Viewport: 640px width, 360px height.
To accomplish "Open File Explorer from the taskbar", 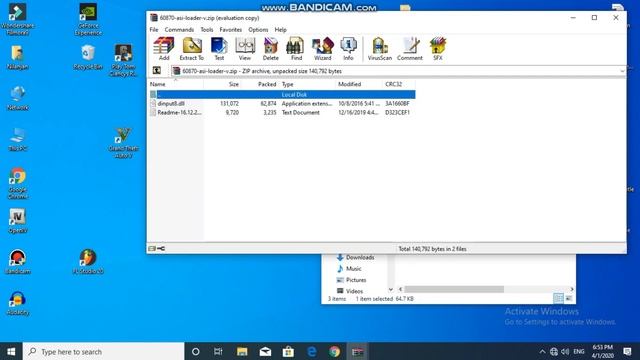I will click(242, 351).
